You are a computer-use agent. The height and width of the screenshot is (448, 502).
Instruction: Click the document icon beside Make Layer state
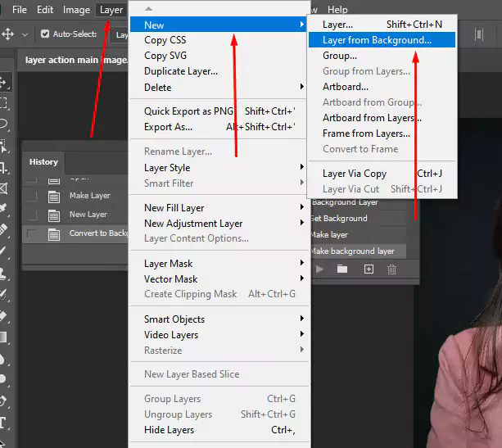(54, 197)
